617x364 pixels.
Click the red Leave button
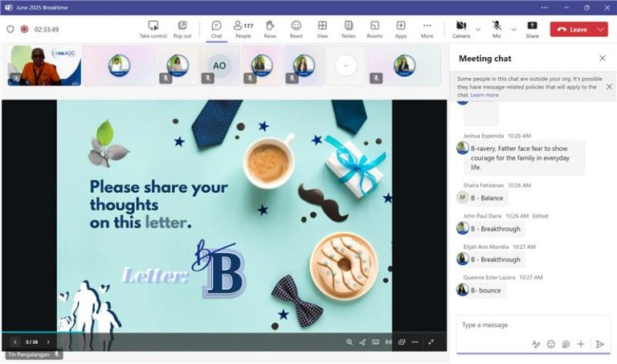click(571, 30)
